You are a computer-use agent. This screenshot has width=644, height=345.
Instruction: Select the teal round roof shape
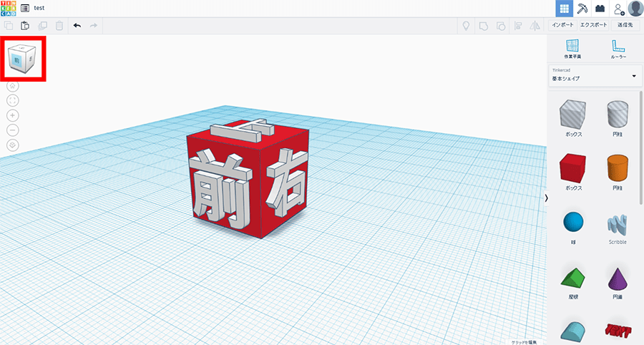[x=573, y=332]
